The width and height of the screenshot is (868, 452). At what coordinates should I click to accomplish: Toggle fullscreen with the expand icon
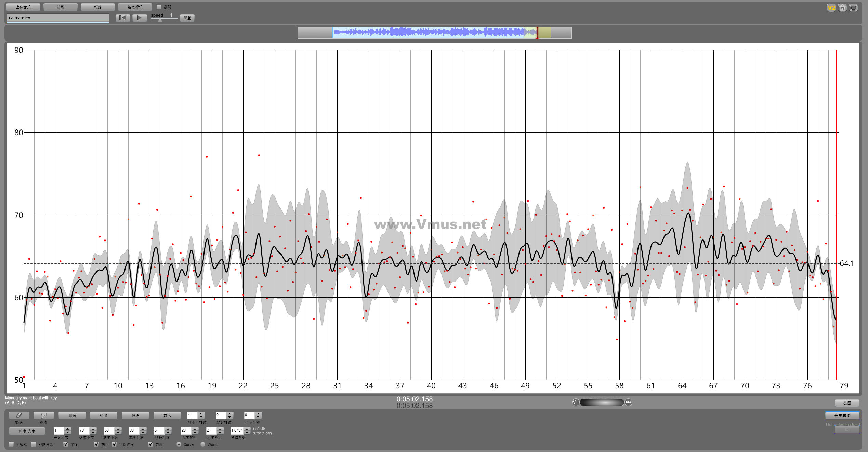[x=853, y=8]
